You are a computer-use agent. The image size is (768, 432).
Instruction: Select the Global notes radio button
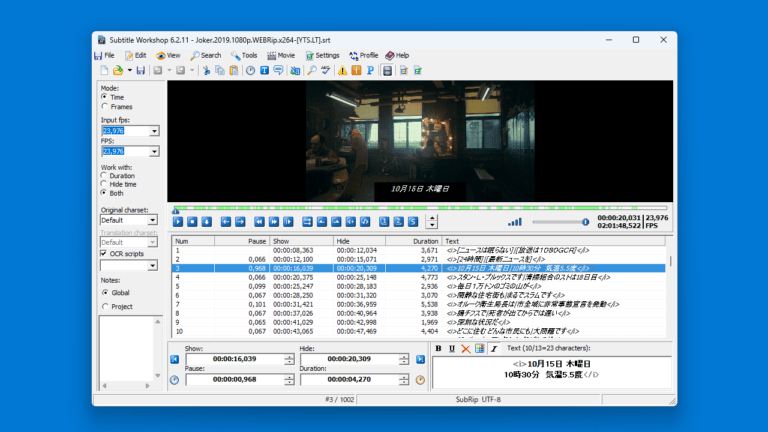pos(105,292)
